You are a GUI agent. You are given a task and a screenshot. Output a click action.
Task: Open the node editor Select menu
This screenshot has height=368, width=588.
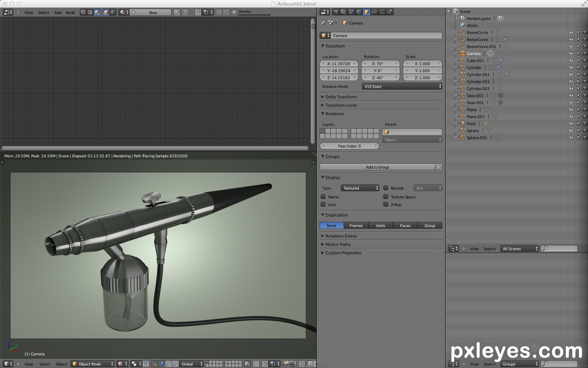[44, 12]
